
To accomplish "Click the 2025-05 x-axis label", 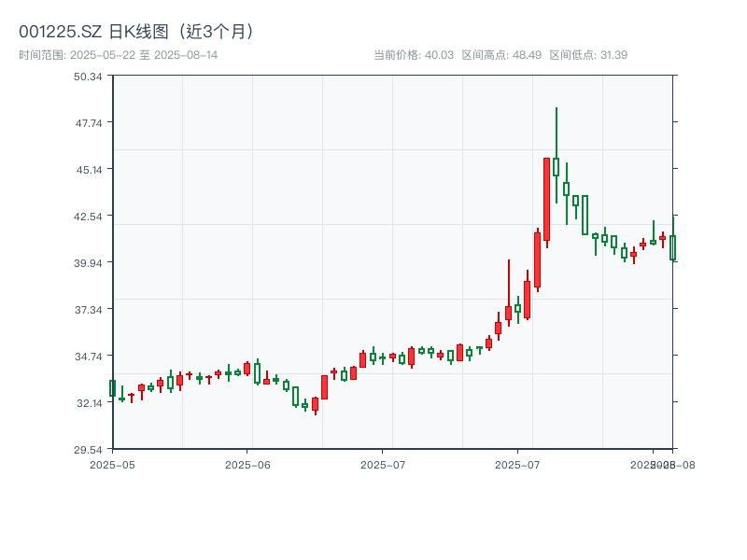I will click(112, 464).
